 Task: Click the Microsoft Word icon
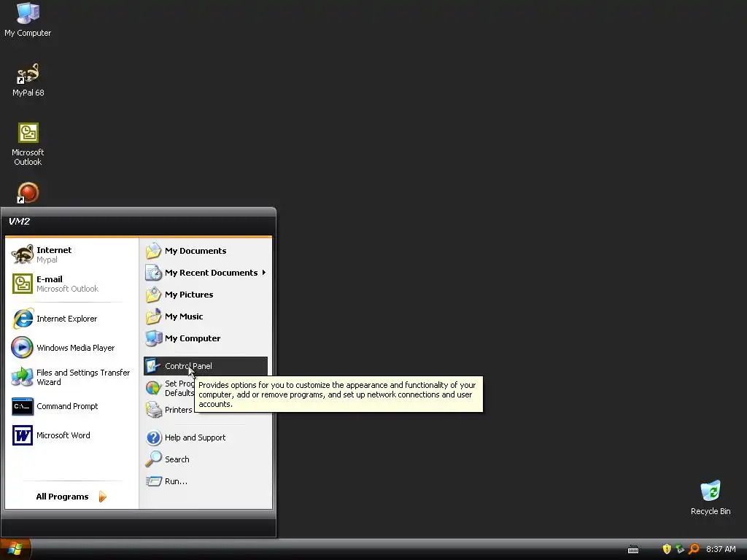click(x=23, y=435)
